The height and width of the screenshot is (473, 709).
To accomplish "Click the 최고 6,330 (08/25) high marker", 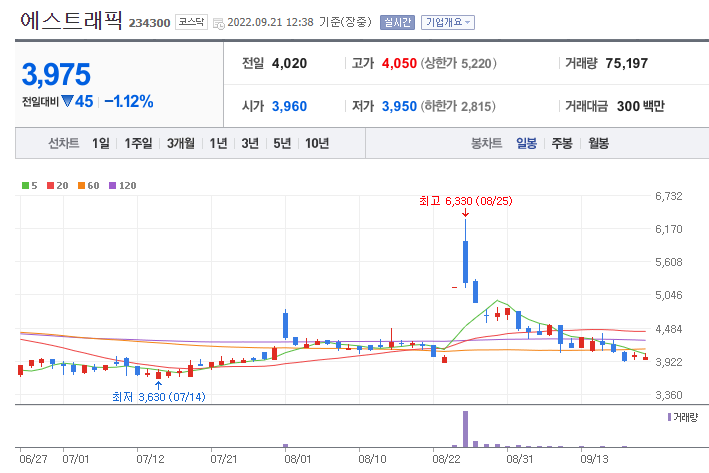I will 466,201.
